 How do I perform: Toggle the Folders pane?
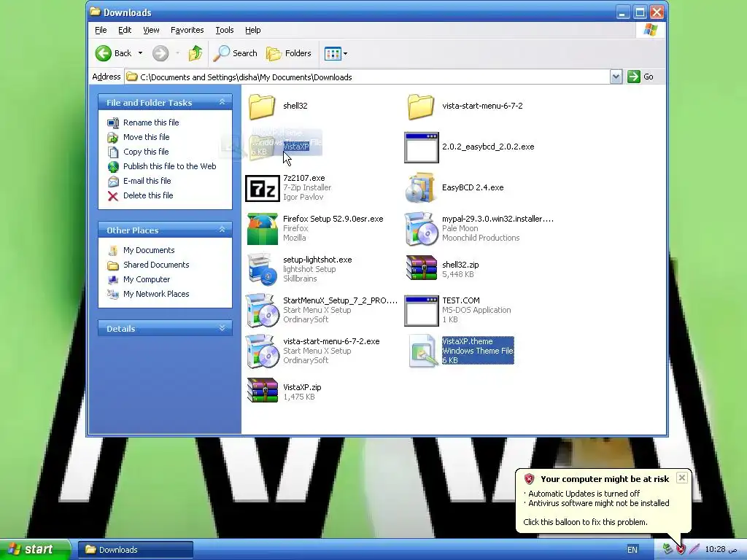click(288, 53)
